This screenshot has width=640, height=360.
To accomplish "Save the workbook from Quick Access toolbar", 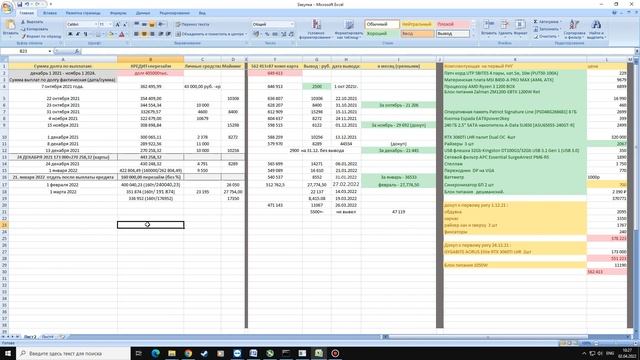I will [19, 4].
